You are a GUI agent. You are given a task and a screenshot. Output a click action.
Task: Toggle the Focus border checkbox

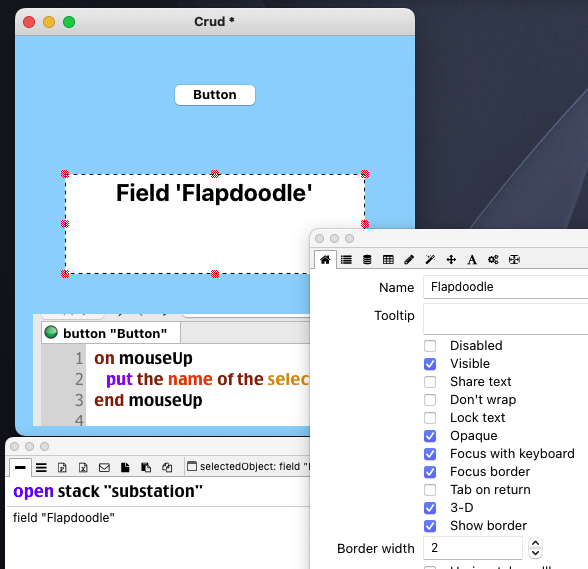430,472
